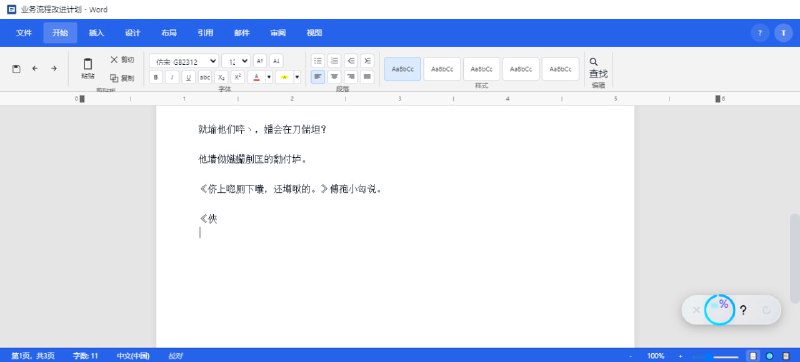Switch to read mode view icon
The image size is (800, 362).
pyautogui.click(x=786, y=356)
